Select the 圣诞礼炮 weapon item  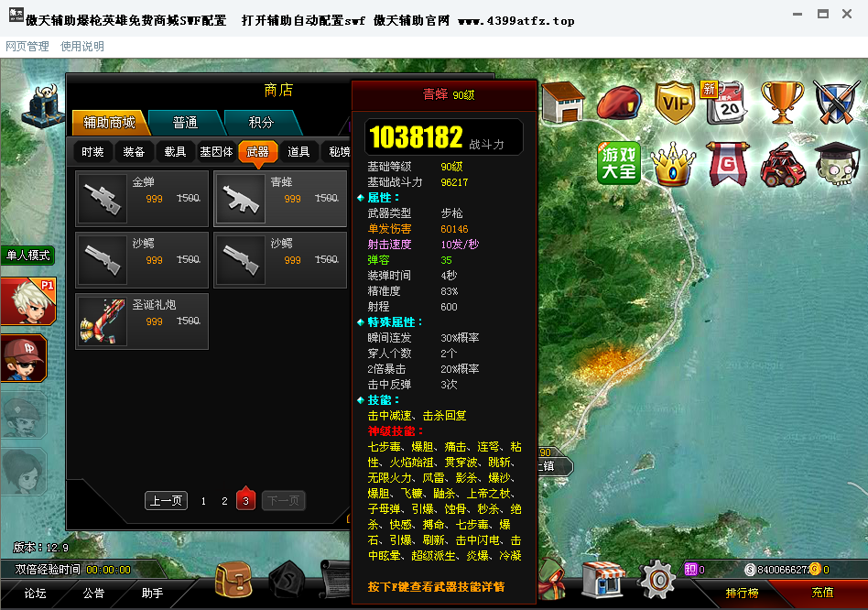point(142,321)
